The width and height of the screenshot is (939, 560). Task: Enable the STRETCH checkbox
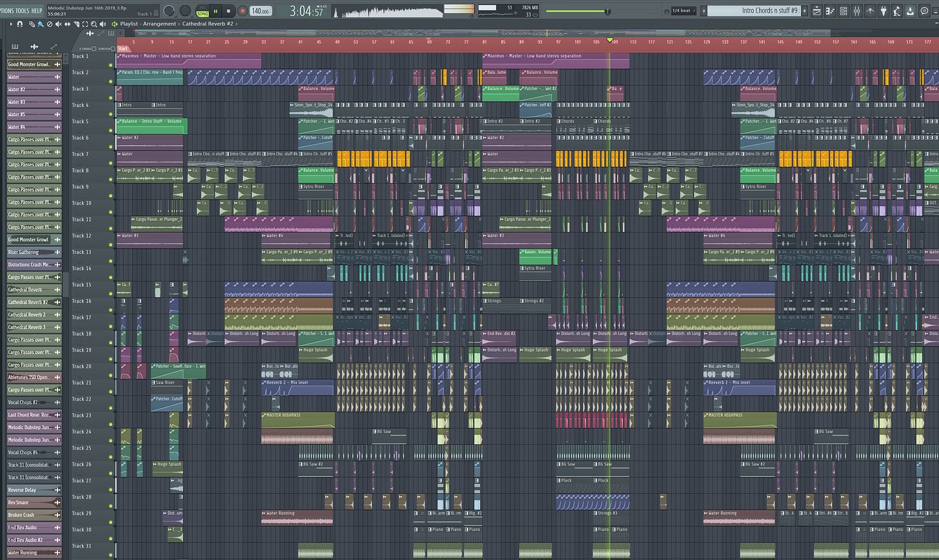click(x=113, y=49)
